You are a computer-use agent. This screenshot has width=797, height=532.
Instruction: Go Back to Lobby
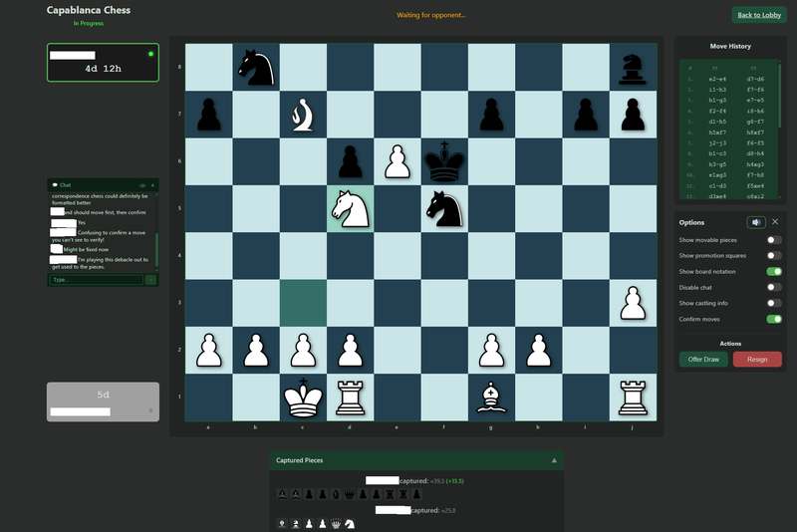759,15
